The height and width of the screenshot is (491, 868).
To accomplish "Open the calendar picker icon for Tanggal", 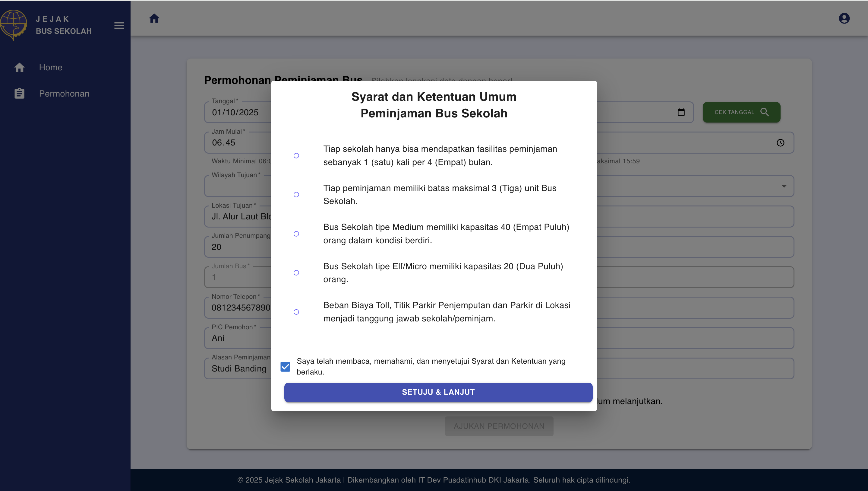I will pos(681,112).
